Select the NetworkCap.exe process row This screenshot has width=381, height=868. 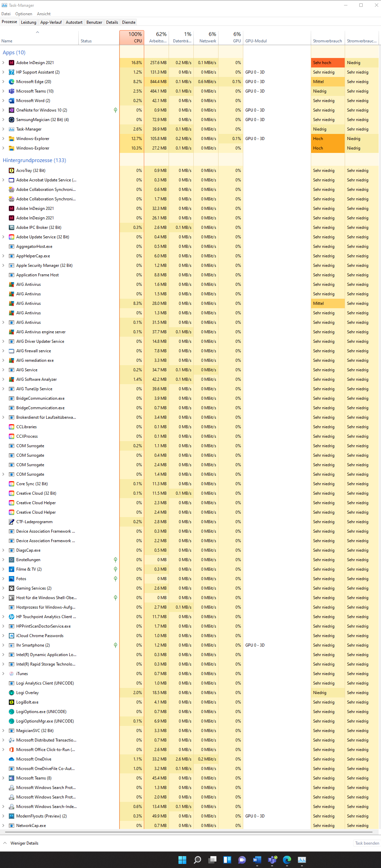click(190, 826)
